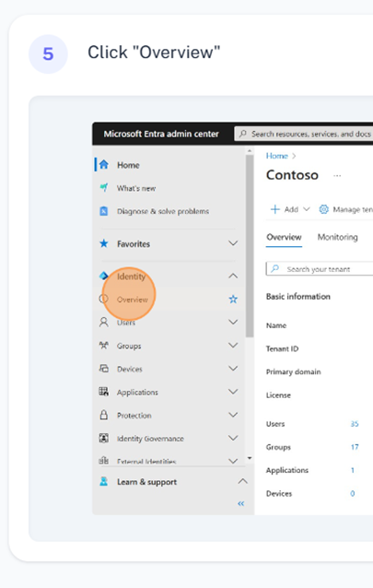Click the Learn & support label
This screenshot has width=373, height=588.
coord(147,482)
